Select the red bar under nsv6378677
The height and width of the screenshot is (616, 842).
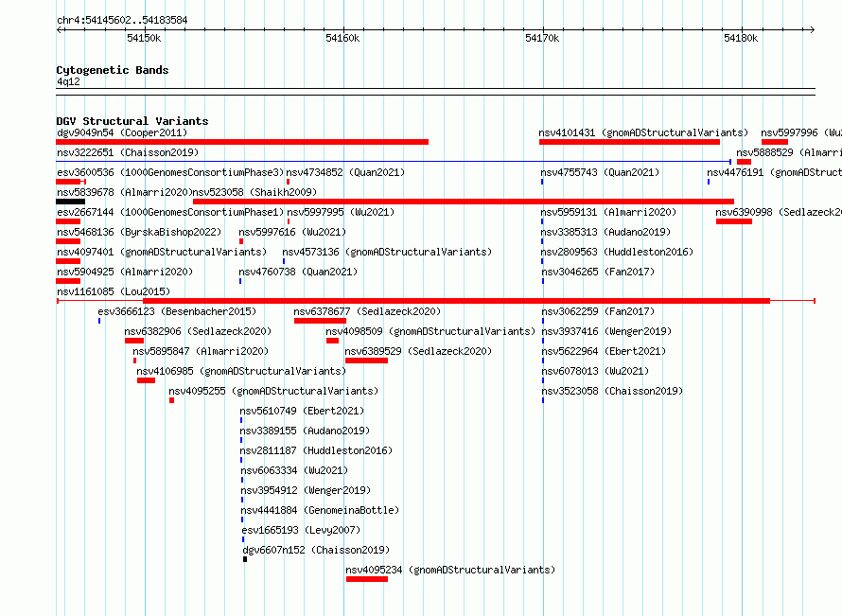tap(320, 321)
